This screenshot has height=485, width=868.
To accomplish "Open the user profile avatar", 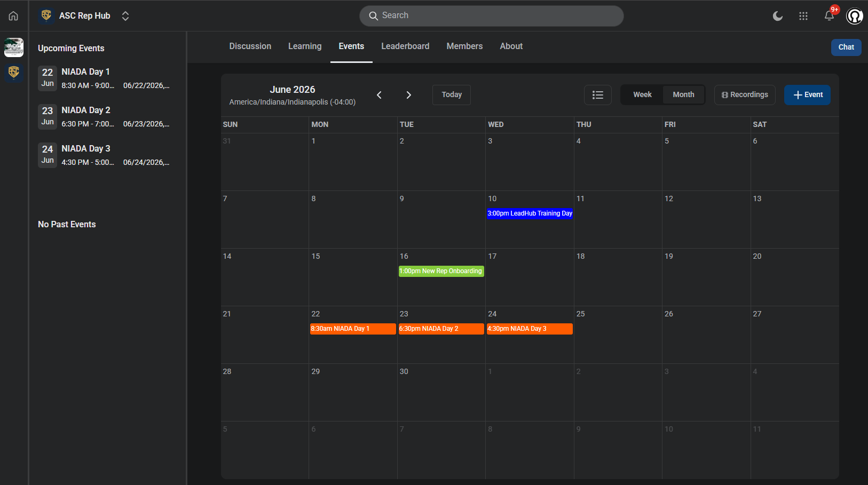I will [x=855, y=16].
